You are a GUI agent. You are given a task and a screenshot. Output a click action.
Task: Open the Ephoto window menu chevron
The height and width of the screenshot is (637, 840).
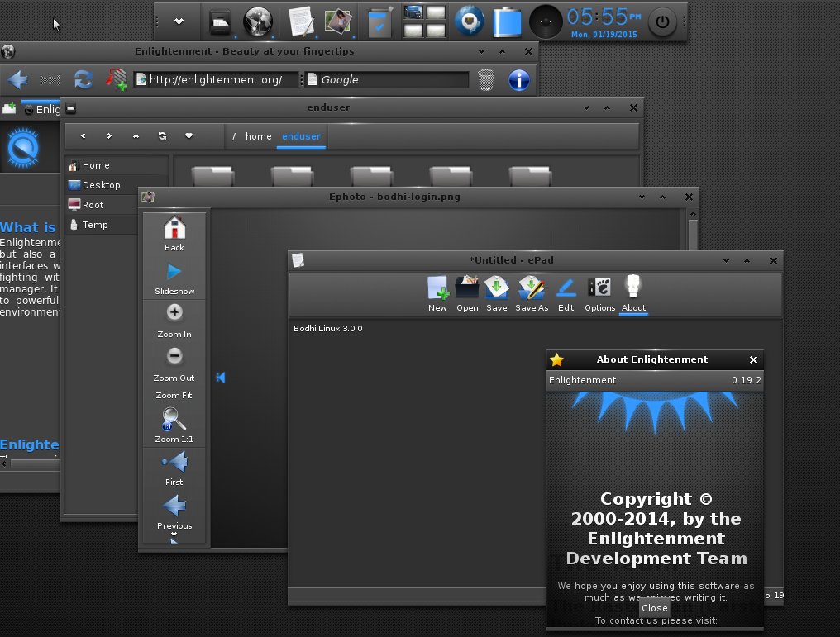pos(642,197)
